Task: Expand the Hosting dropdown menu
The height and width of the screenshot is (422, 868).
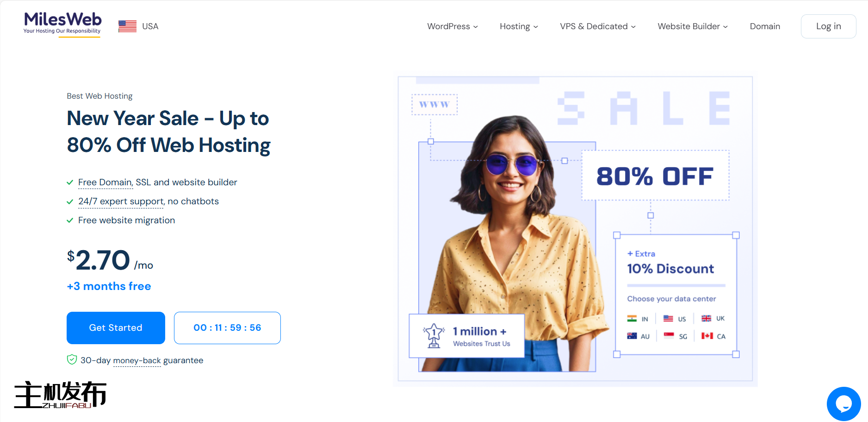Action: [519, 26]
